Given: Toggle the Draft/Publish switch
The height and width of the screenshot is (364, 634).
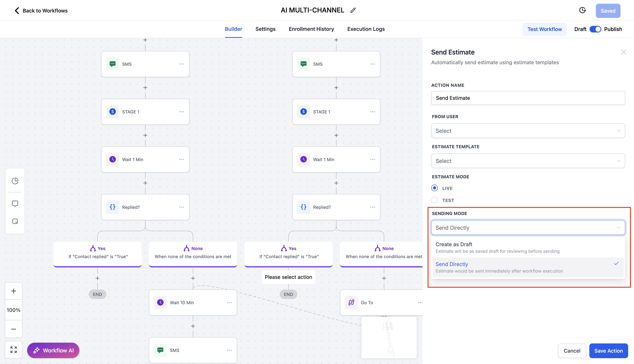Looking at the screenshot, I should click(x=595, y=29).
